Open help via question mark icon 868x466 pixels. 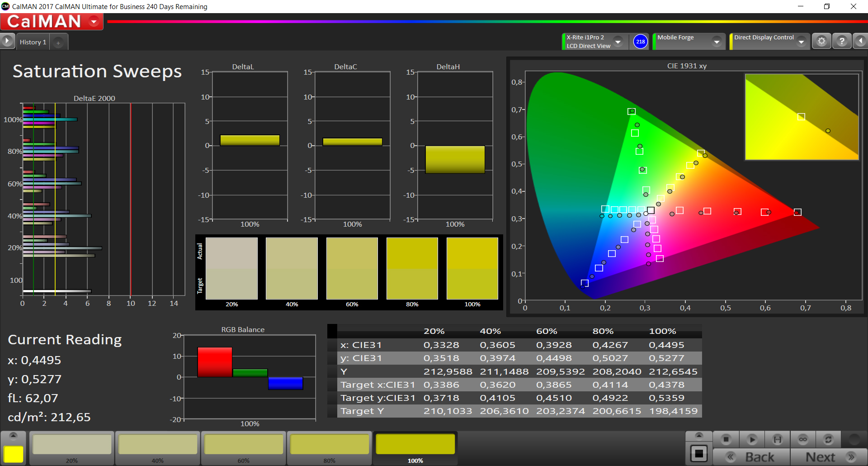point(842,42)
